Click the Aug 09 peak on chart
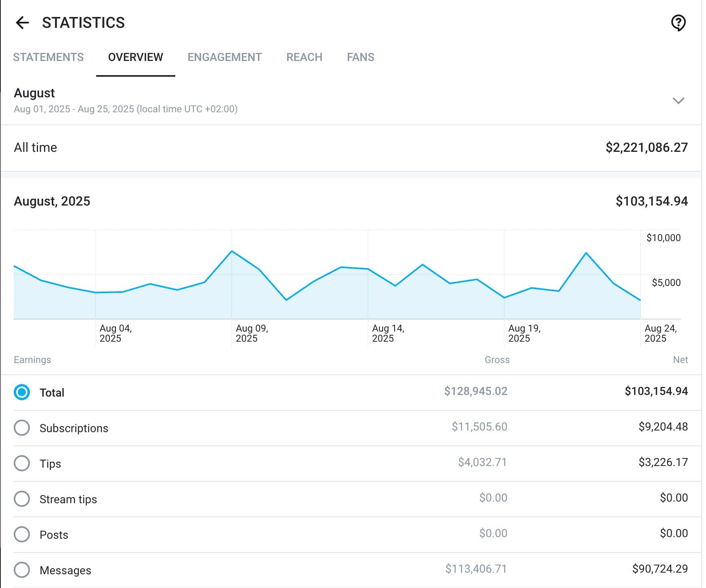Image resolution: width=706 pixels, height=588 pixels. (x=232, y=251)
